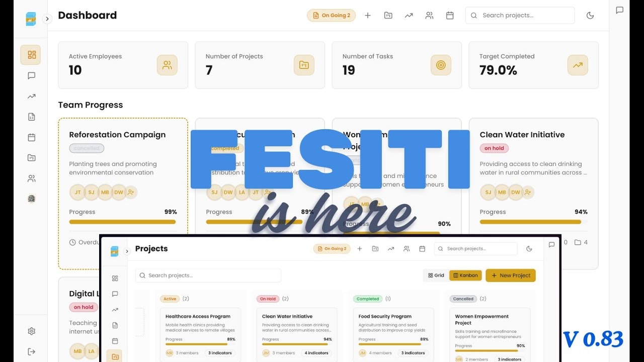Select Active kanban column label
Image resolution: width=644 pixels, height=362 pixels.
(170, 299)
